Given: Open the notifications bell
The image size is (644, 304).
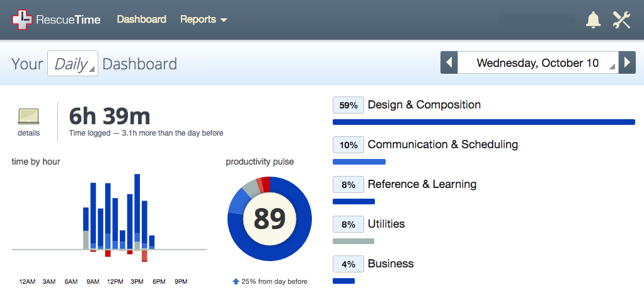Looking at the screenshot, I should (x=593, y=20).
